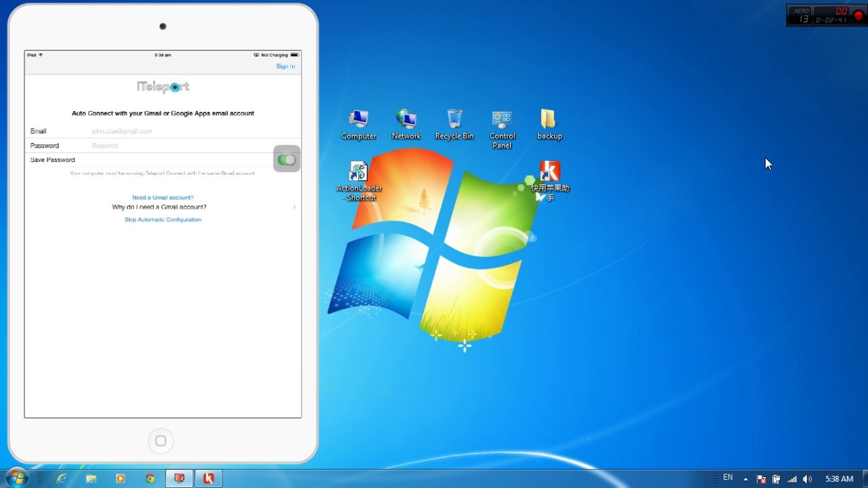Open the Windows Start menu
The height and width of the screenshot is (488, 868).
[x=16, y=478]
